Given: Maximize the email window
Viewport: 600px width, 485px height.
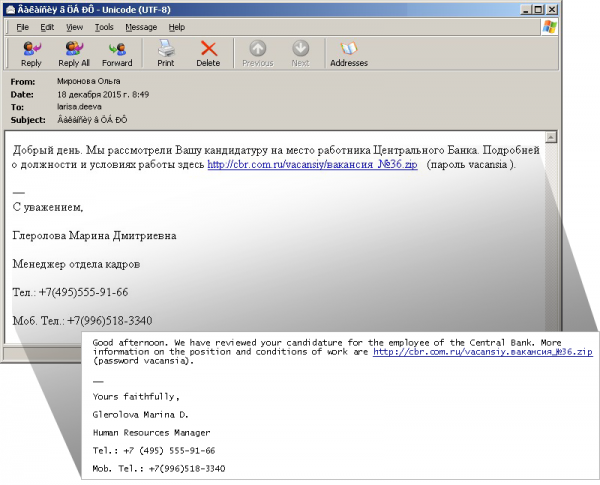Looking at the screenshot, I should coord(538,10).
